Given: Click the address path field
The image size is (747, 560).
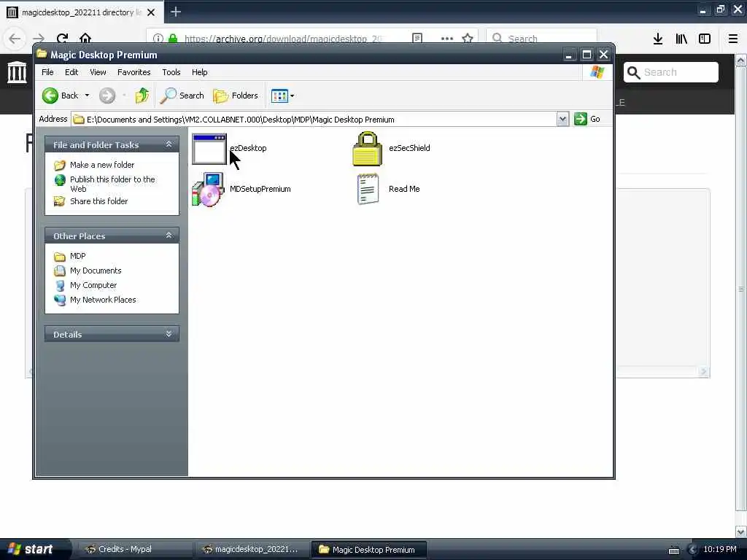Looking at the screenshot, I should [314, 120].
